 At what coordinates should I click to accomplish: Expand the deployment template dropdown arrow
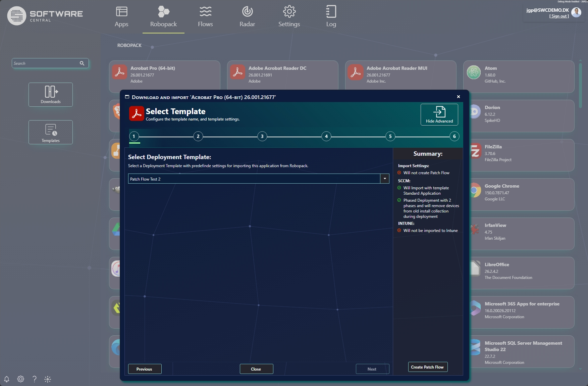coord(385,179)
